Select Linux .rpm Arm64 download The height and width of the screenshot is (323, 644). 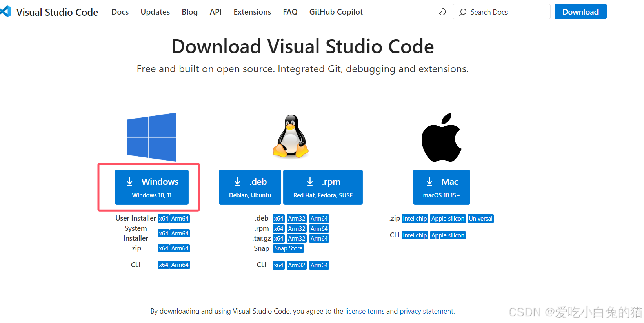click(319, 229)
